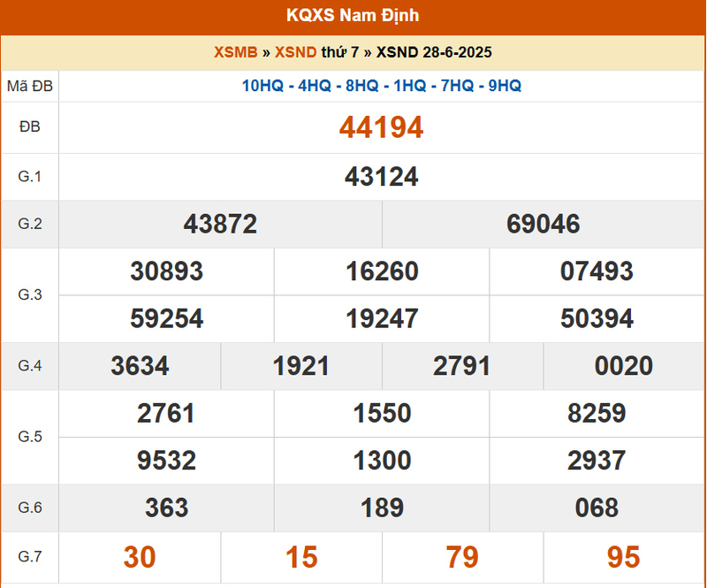Viewport: 707px width, 588px height.
Task: Select the G.1 row label
Action: (30, 177)
